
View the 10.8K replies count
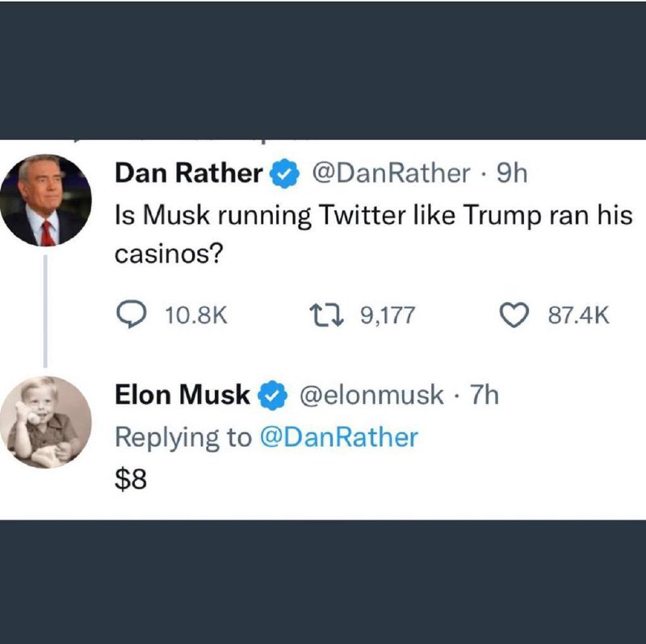tap(196, 316)
